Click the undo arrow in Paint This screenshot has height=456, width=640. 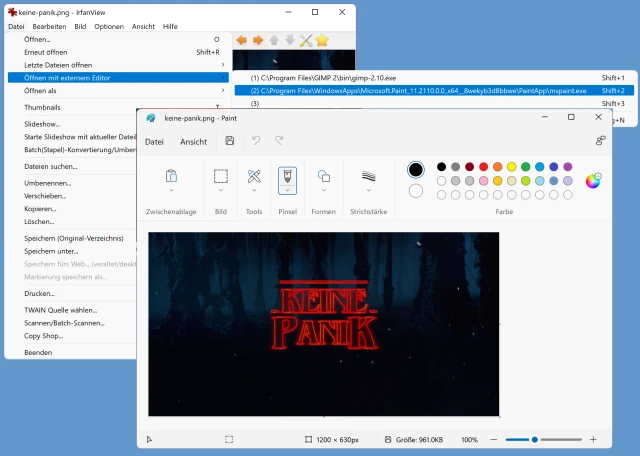coord(256,141)
